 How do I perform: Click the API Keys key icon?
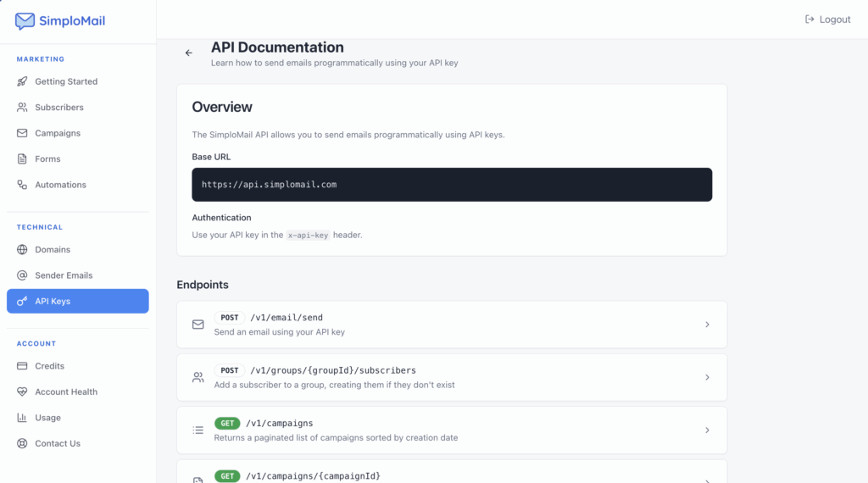point(22,301)
